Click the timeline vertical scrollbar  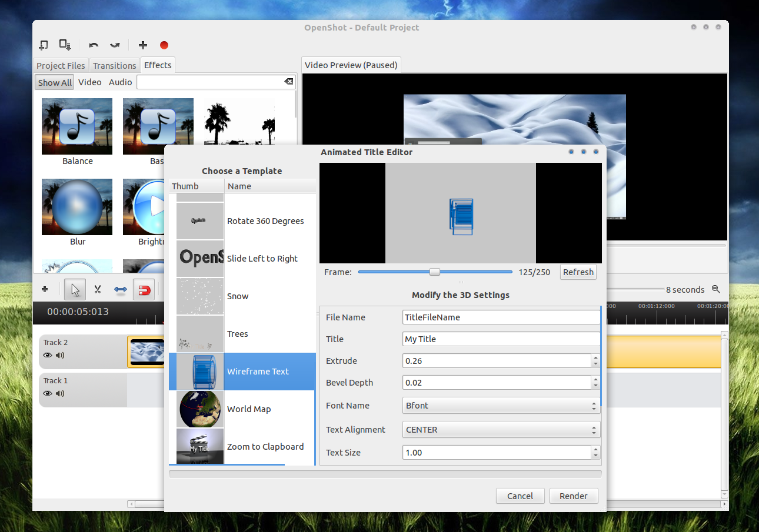(x=725, y=414)
